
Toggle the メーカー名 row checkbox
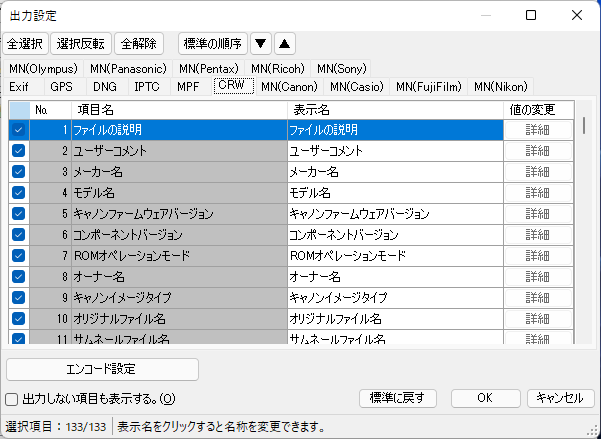coord(18,172)
